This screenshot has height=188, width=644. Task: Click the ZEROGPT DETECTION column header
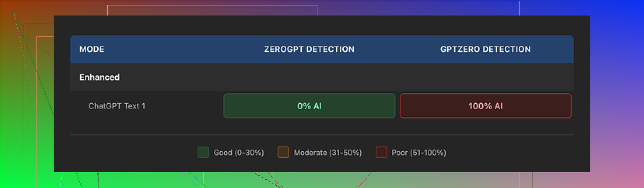tap(309, 49)
